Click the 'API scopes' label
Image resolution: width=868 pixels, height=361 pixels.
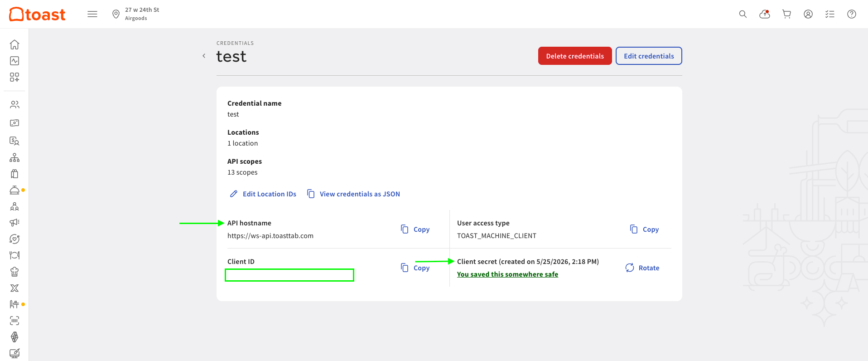coord(245,161)
